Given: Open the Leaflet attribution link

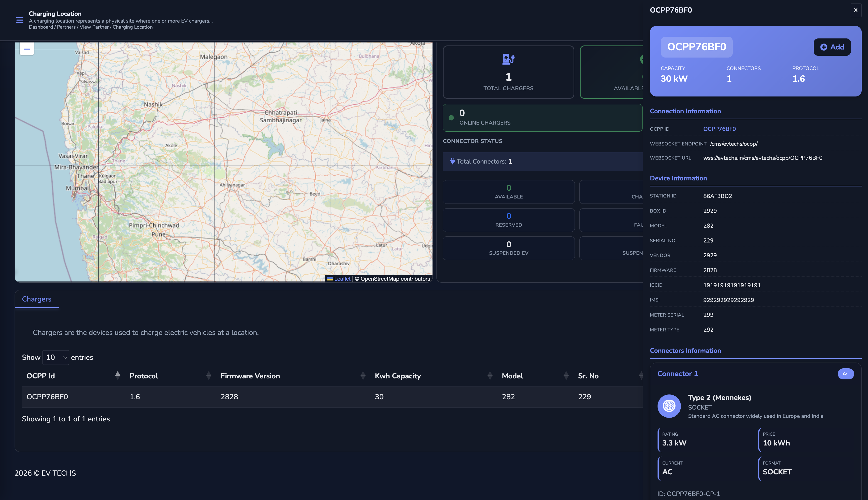Looking at the screenshot, I should coord(342,279).
